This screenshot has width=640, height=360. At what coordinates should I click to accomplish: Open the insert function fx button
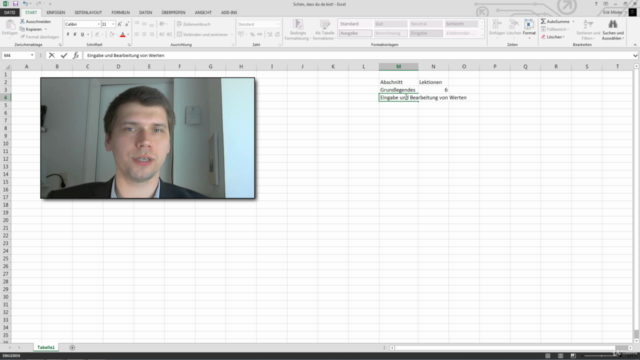[76, 55]
